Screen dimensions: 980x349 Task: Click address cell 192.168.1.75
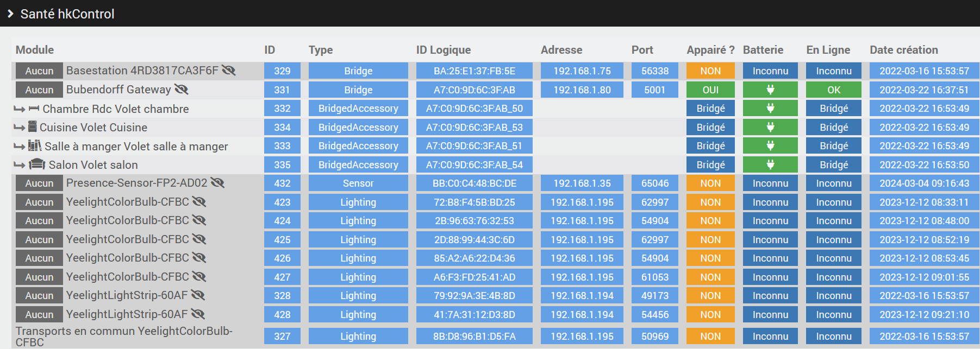click(x=582, y=71)
